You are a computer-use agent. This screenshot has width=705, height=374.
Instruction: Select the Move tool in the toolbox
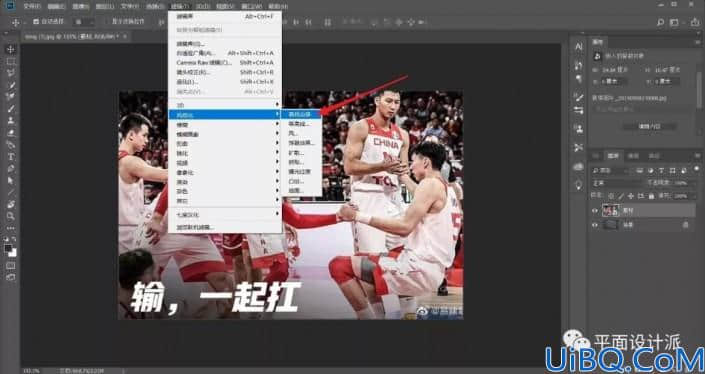point(11,49)
